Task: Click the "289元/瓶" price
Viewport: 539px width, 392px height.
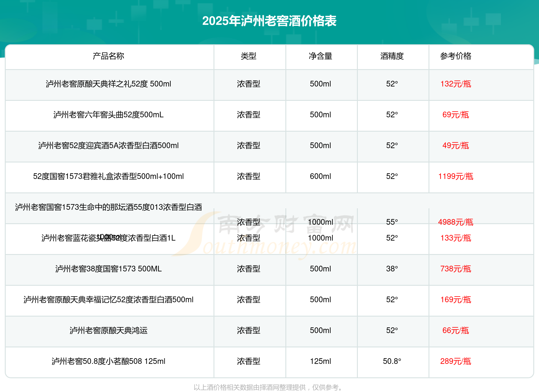Action: click(x=456, y=361)
